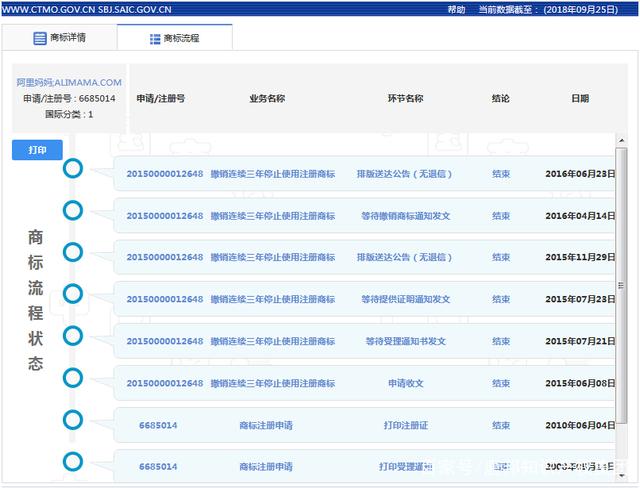Screen dimensions: 640x488
Task: Click the vertical scrollbar thumb
Action: [621, 286]
